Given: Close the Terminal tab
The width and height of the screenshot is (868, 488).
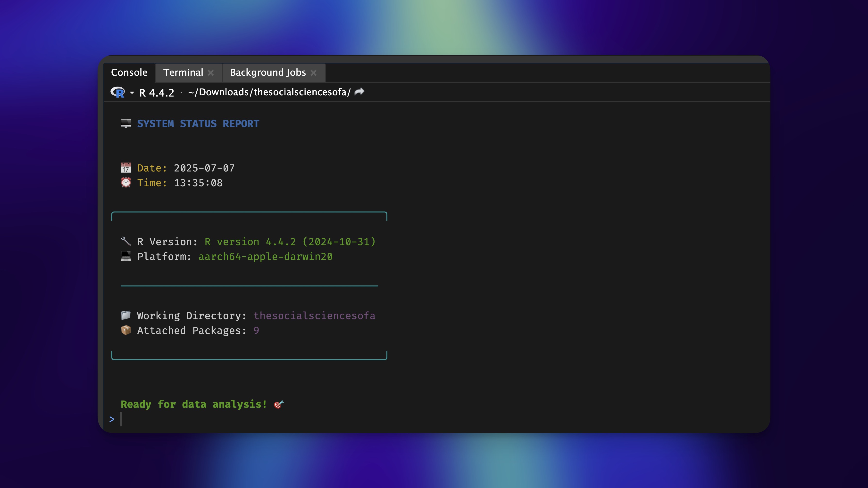Looking at the screenshot, I should coord(211,73).
